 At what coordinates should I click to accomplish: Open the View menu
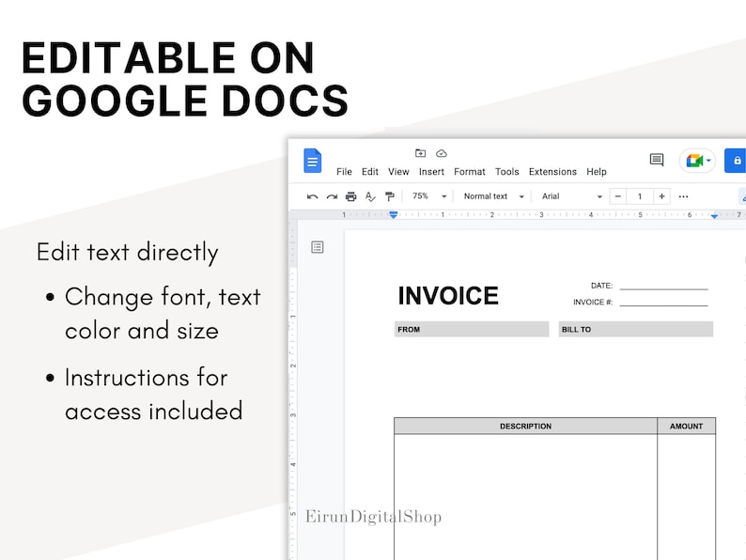(398, 172)
